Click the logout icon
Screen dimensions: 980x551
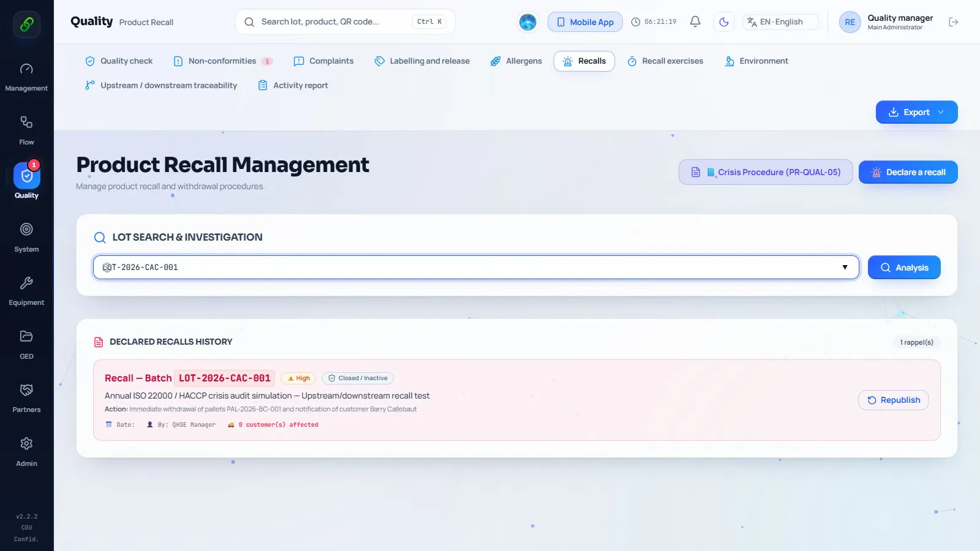click(x=953, y=22)
